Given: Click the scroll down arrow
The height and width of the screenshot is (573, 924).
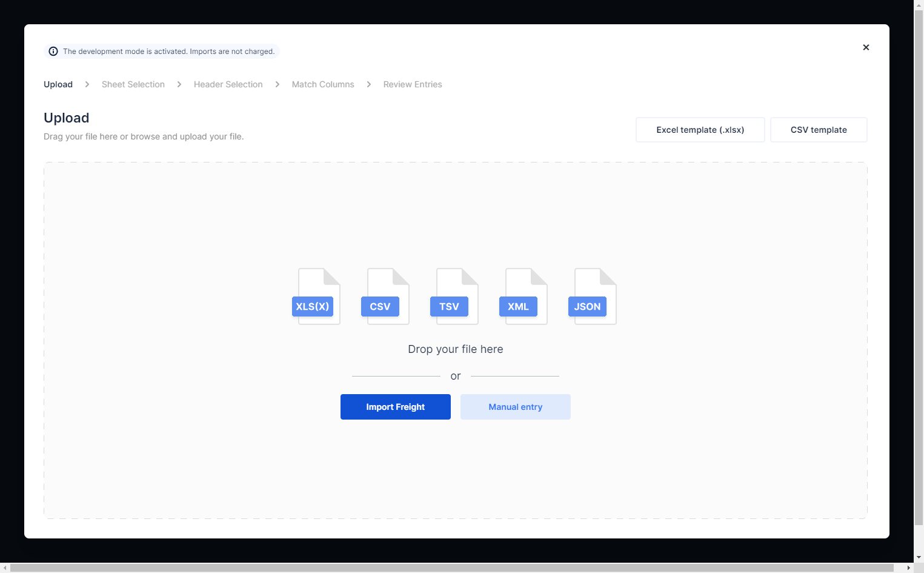Looking at the screenshot, I should click(919, 557).
